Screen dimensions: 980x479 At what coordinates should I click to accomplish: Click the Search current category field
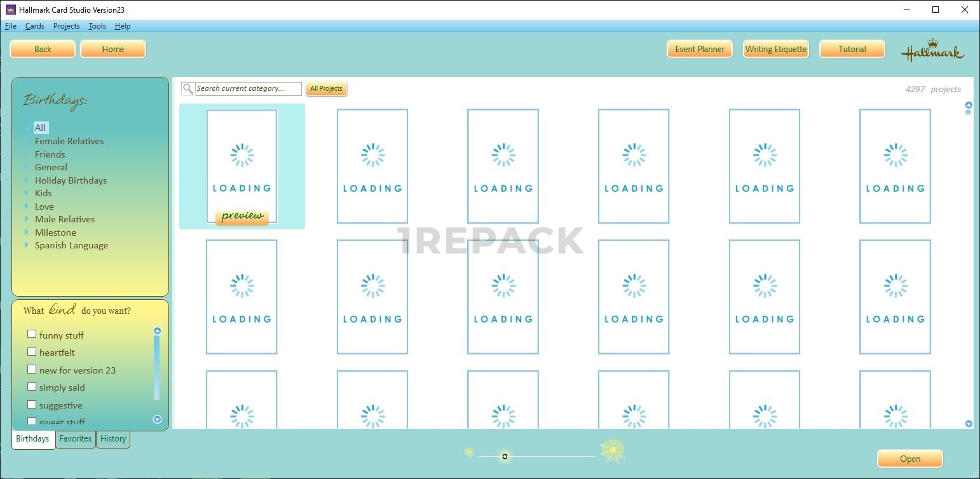[248, 89]
